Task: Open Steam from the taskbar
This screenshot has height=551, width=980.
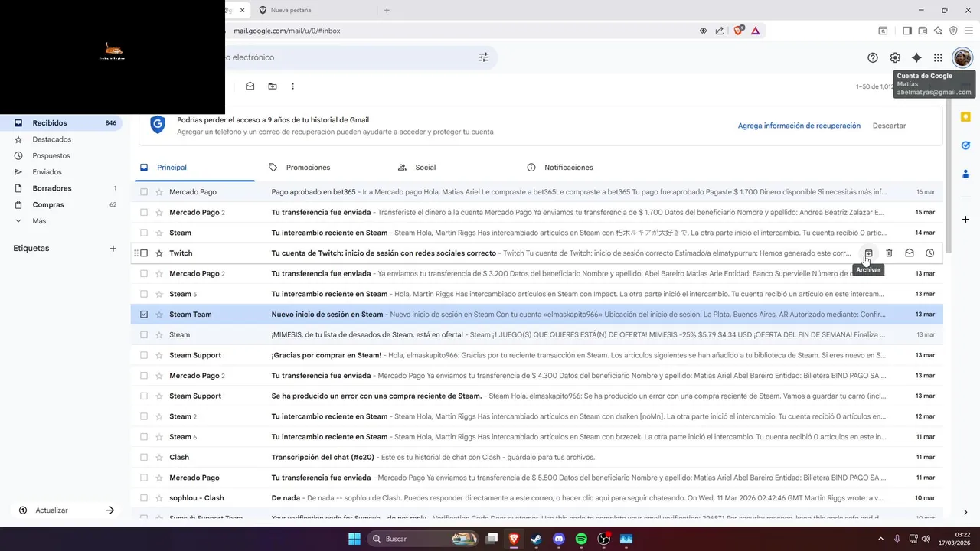Action: tap(536, 539)
